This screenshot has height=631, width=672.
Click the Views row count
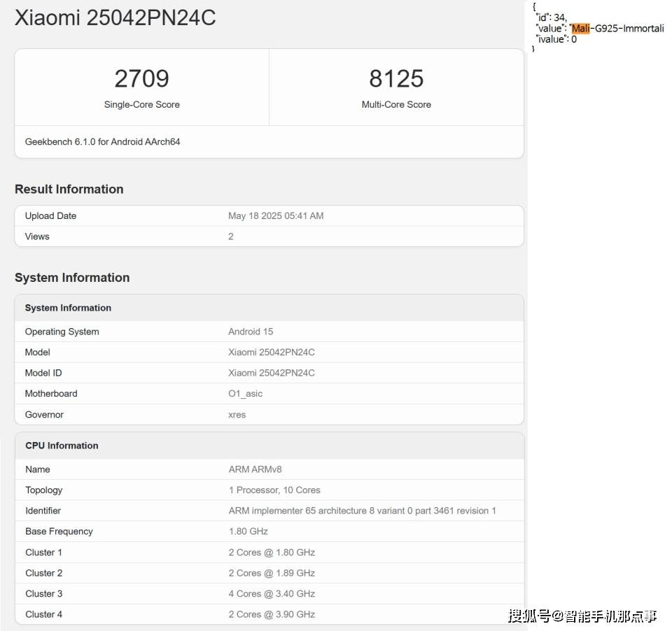pos(231,236)
